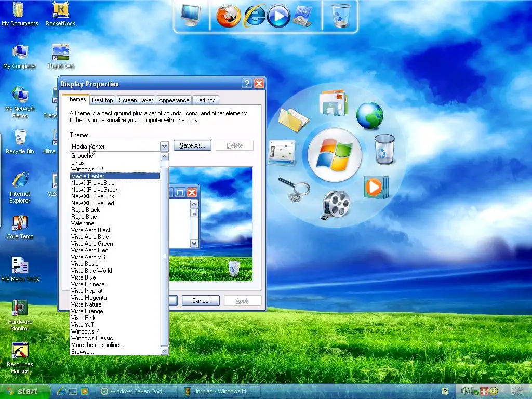532x399 pixels.
Task: Open the My Computer desktop icon
Action: [20, 57]
